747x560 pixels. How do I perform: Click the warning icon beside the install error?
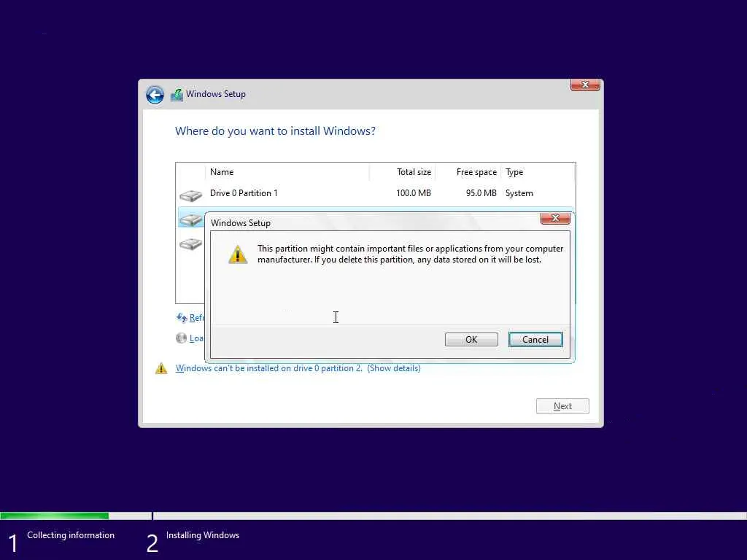(x=161, y=368)
